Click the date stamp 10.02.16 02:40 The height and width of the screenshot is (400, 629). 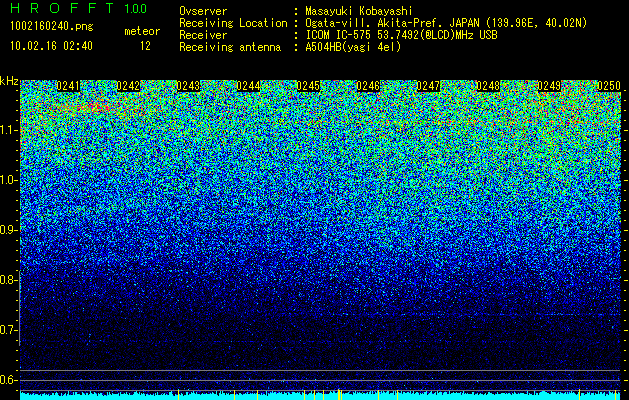click(51, 46)
